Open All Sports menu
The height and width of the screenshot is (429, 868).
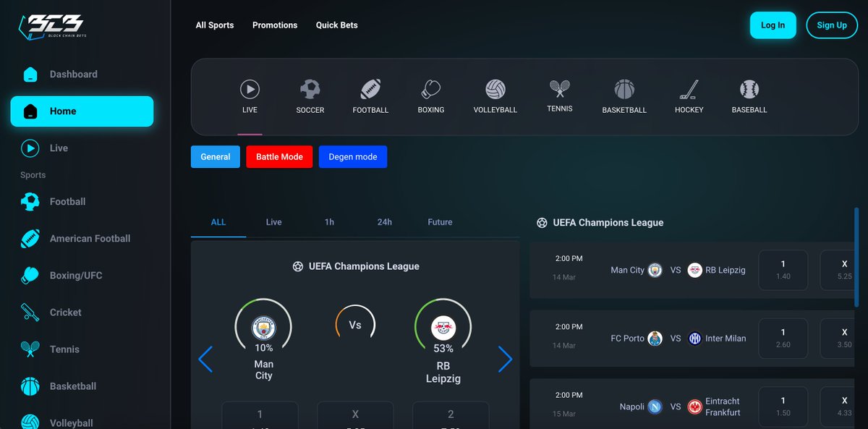215,25
